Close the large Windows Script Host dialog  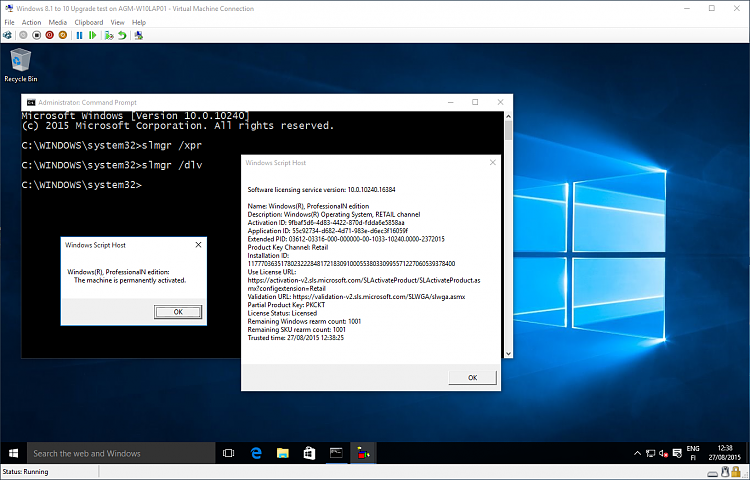492,163
